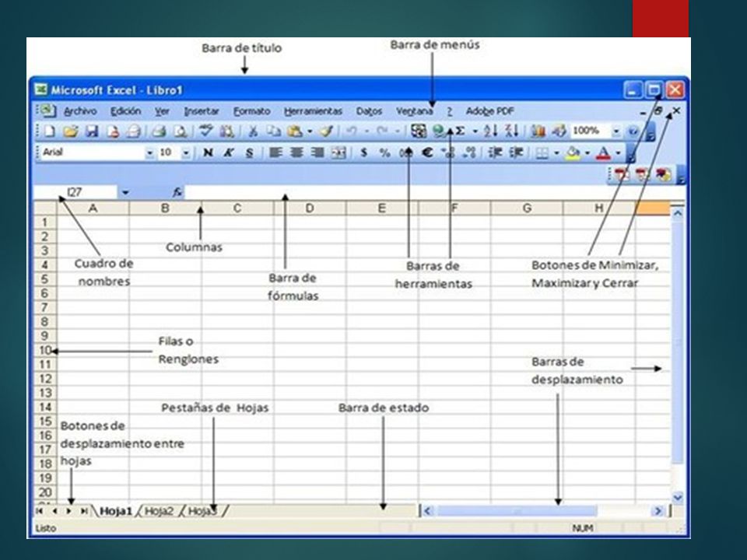Decrease decimal places icon
Screen dimensions: 747x560
pos(470,152)
